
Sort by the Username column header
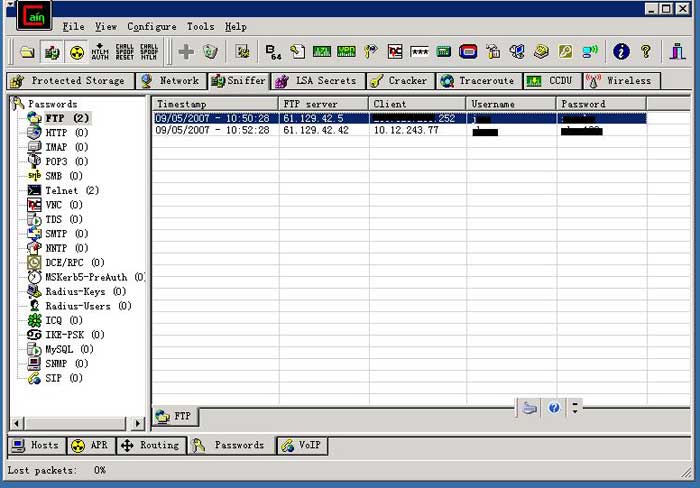(x=512, y=104)
